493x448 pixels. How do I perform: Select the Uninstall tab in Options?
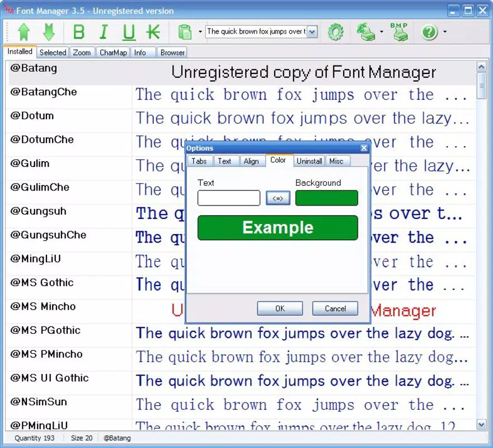309,161
